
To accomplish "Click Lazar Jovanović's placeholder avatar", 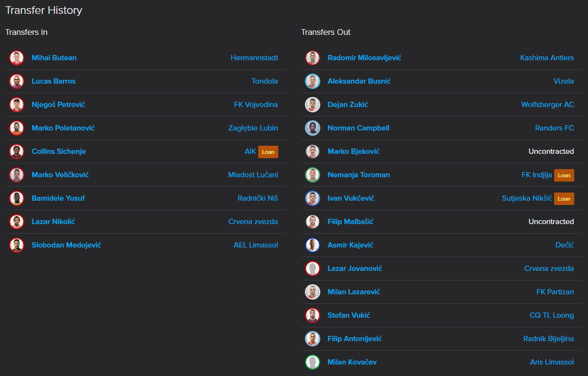I will click(x=313, y=269).
